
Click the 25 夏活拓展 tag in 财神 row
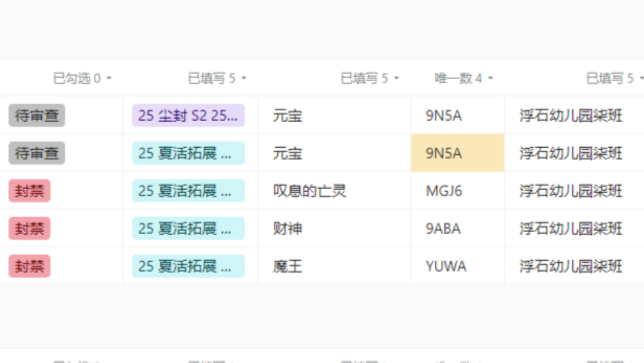tap(188, 229)
